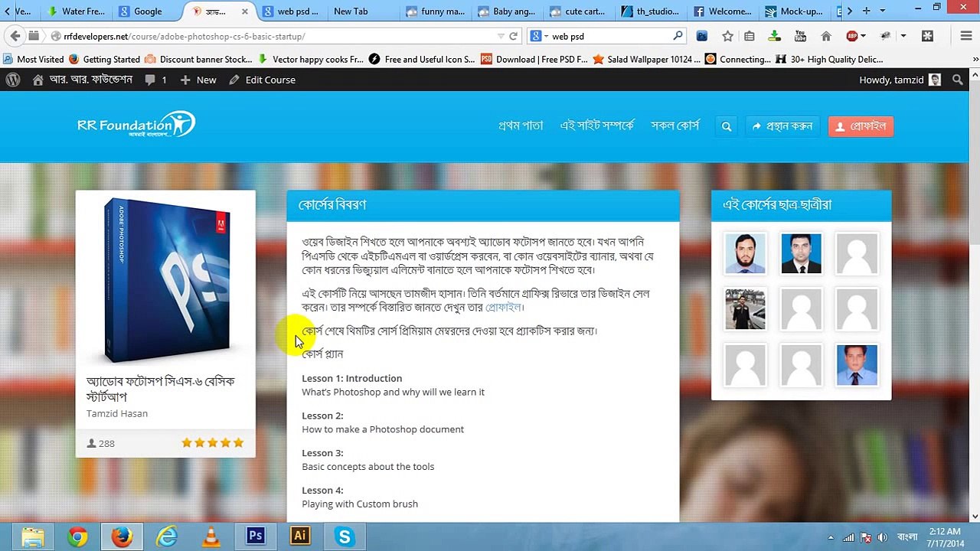Screen dimensions: 980x551
Task: Click the red প্রোফাইল button
Action: (861, 126)
